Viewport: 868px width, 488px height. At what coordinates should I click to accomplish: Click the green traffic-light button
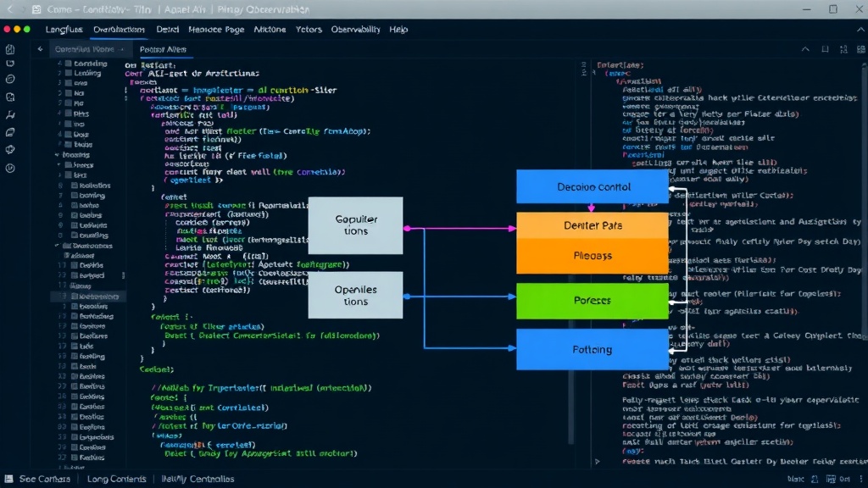(x=26, y=30)
